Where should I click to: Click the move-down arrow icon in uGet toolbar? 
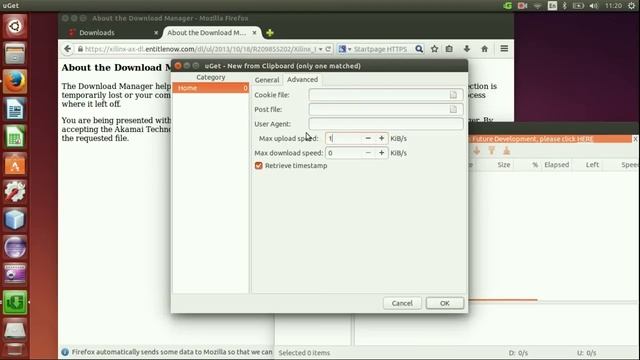476,151
